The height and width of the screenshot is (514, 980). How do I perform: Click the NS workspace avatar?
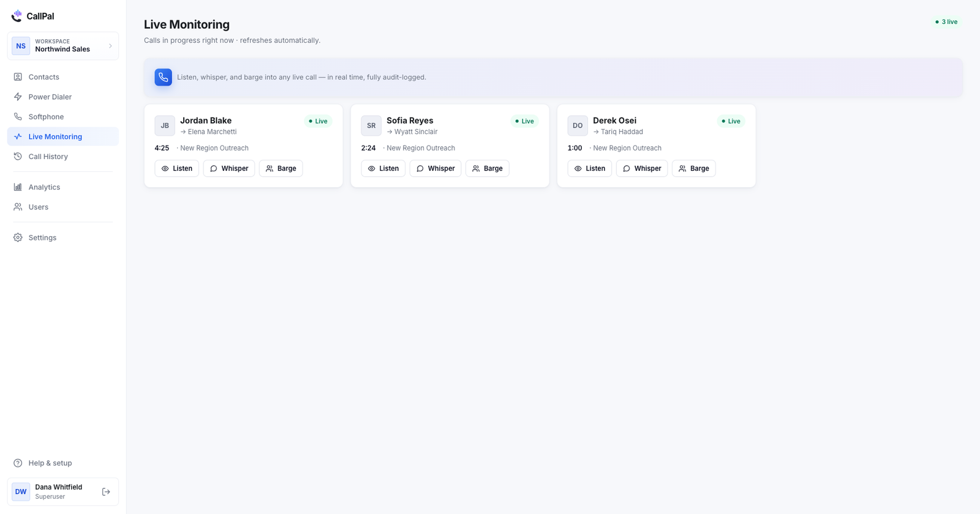click(21, 46)
